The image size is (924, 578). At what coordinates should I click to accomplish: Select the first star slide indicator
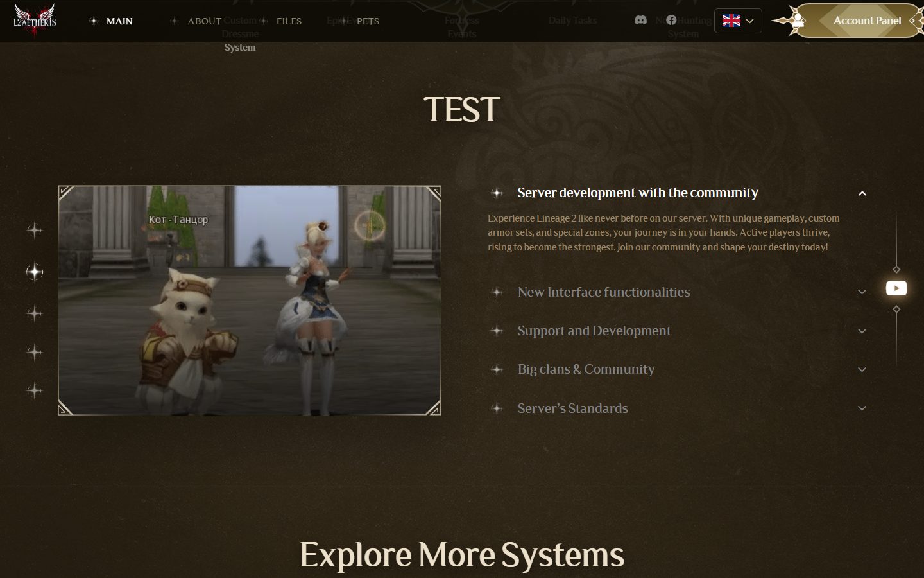[34, 230]
